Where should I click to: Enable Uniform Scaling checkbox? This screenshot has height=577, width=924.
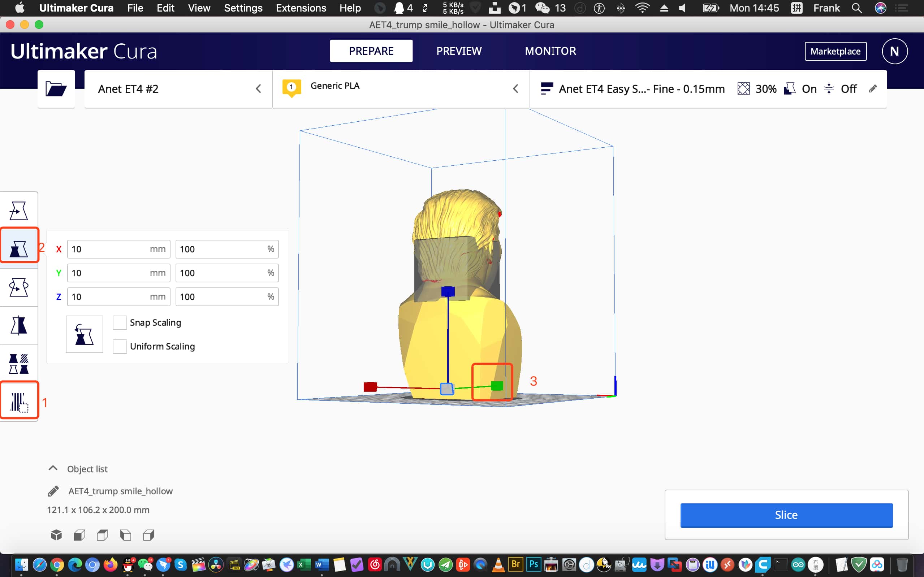(120, 346)
